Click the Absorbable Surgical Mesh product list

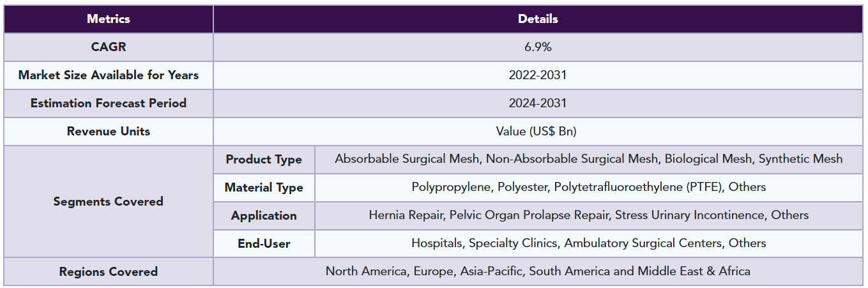pyautogui.click(x=589, y=160)
